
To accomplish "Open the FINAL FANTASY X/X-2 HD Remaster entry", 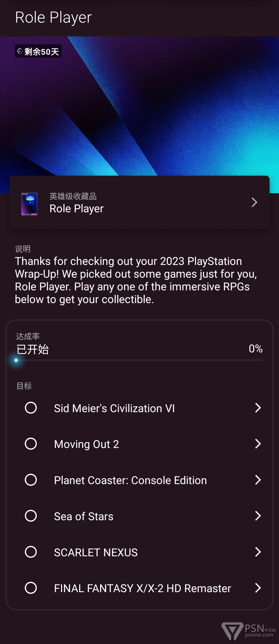I will [x=139, y=588].
